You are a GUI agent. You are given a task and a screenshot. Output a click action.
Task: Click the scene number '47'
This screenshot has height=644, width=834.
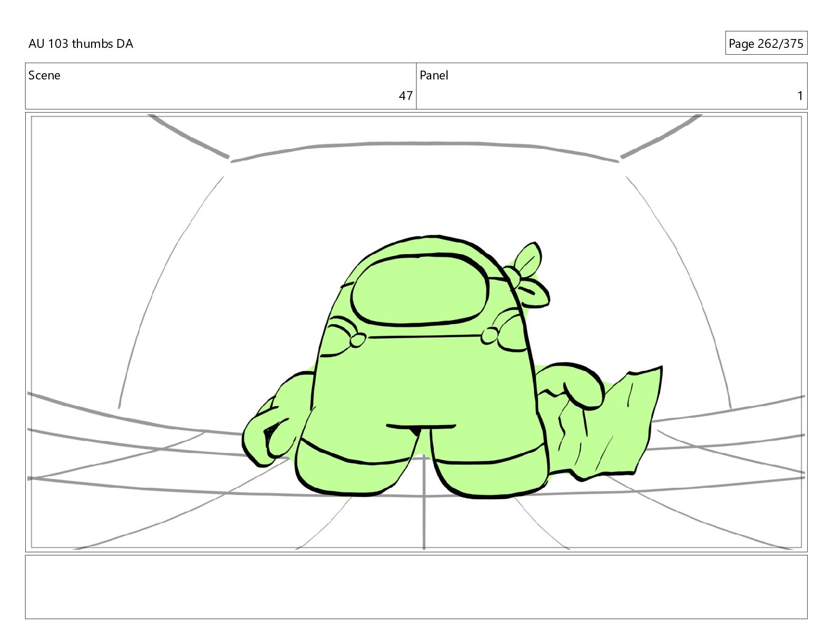[x=405, y=96]
